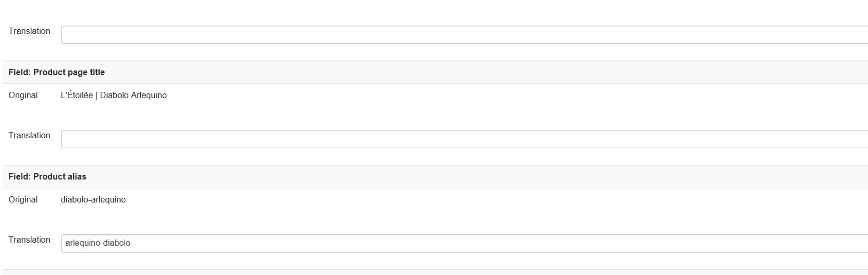The height and width of the screenshot is (275, 868).
Task: Click the empty Translation input above Product page title
Action: click(x=463, y=34)
